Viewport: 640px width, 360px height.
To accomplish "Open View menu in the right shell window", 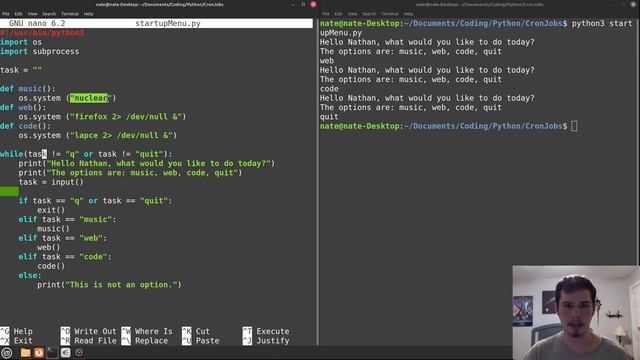I will [x=352, y=14].
